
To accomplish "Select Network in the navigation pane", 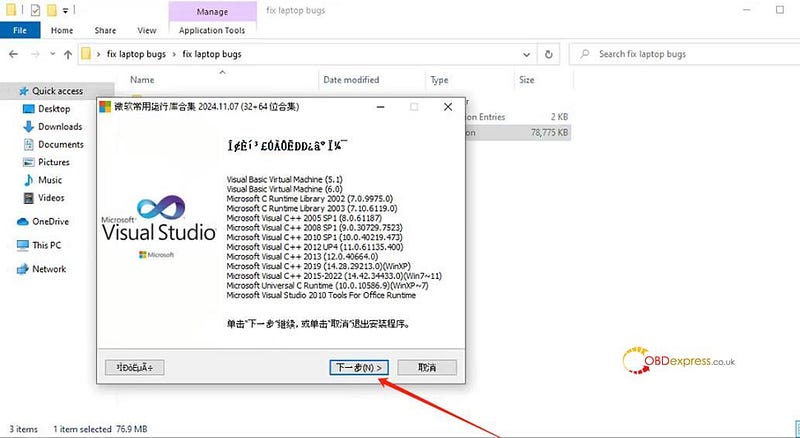I will point(49,269).
